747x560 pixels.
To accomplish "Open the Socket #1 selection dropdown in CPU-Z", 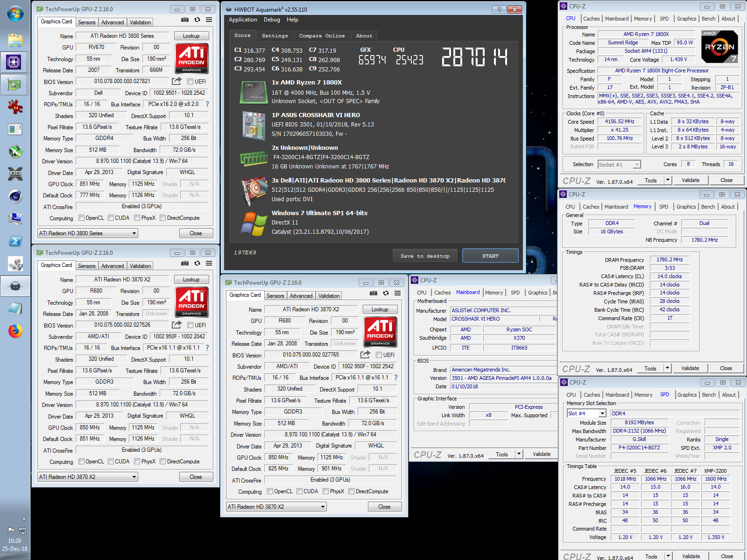I will tap(619, 164).
